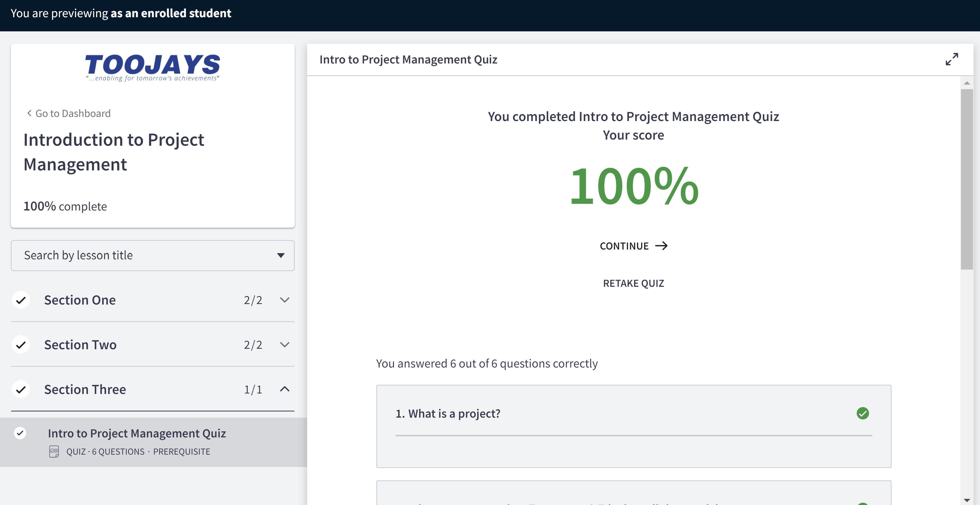Screen dimensions: 980x505
Task: Expand Section Two chevron
Action: 284,345
